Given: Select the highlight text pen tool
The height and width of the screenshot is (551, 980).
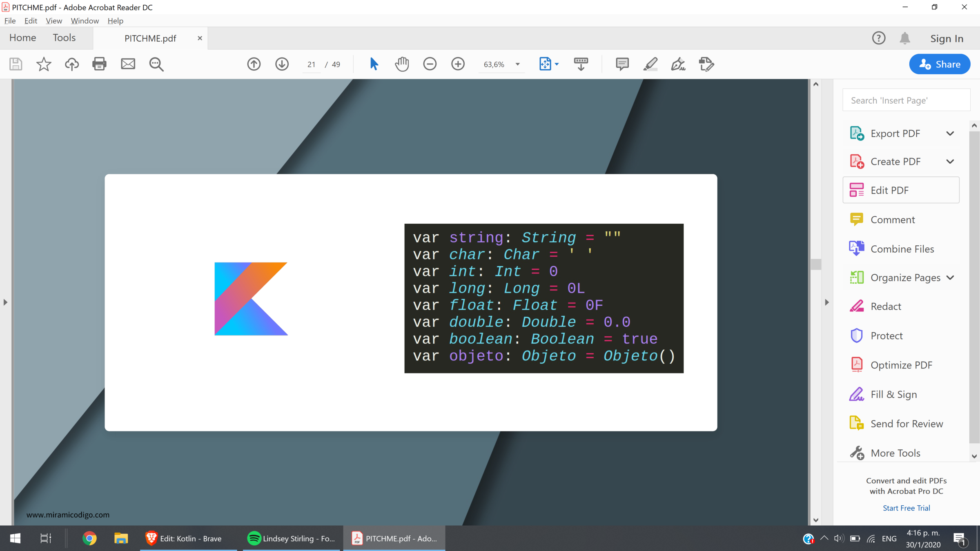Looking at the screenshot, I should coord(650,64).
